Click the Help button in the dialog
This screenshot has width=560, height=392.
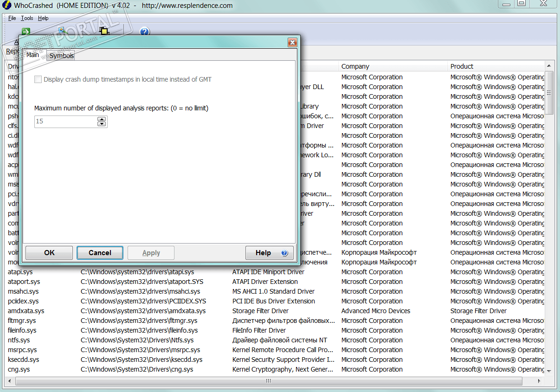(x=269, y=253)
